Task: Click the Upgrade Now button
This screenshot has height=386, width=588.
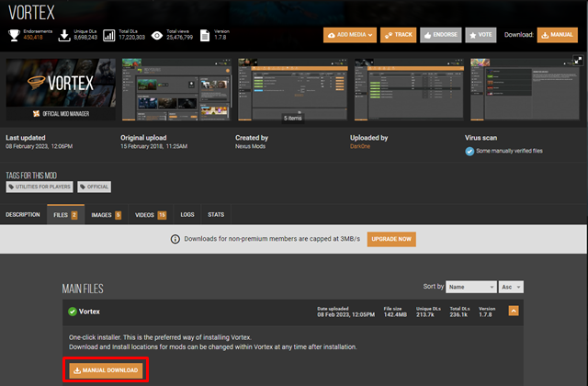Action: (391, 239)
